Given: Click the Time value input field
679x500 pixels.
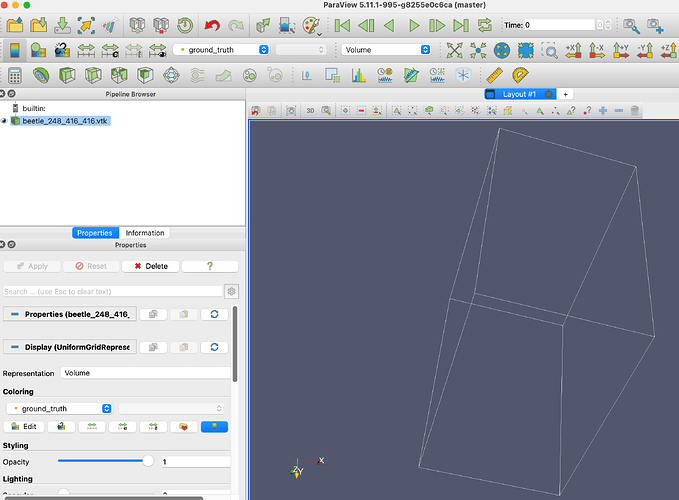Looking at the screenshot, I should tap(559, 25).
